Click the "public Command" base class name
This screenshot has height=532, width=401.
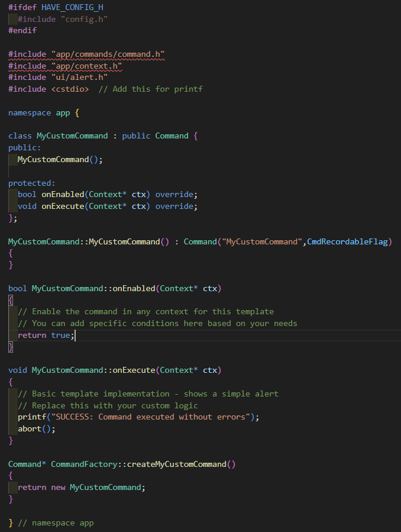pyautogui.click(x=172, y=136)
